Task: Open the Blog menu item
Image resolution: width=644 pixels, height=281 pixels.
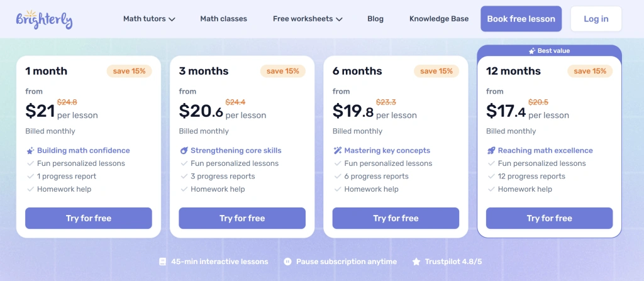Action: coord(375,19)
